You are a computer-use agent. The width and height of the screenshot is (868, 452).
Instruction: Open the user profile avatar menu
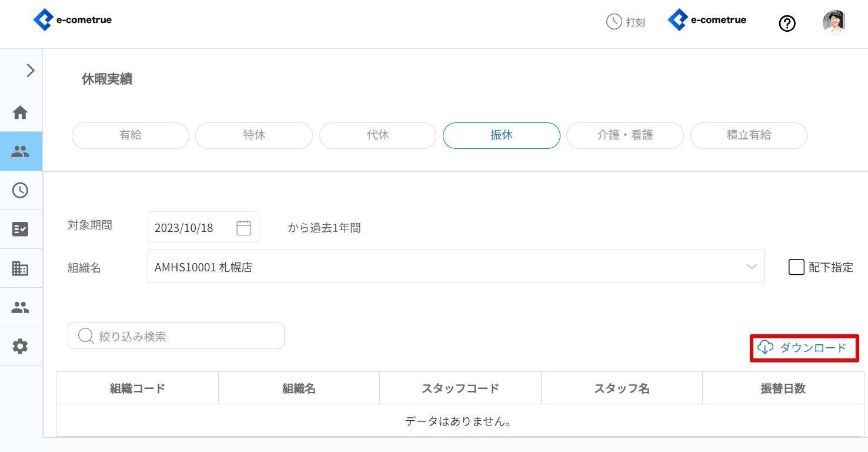point(833,22)
